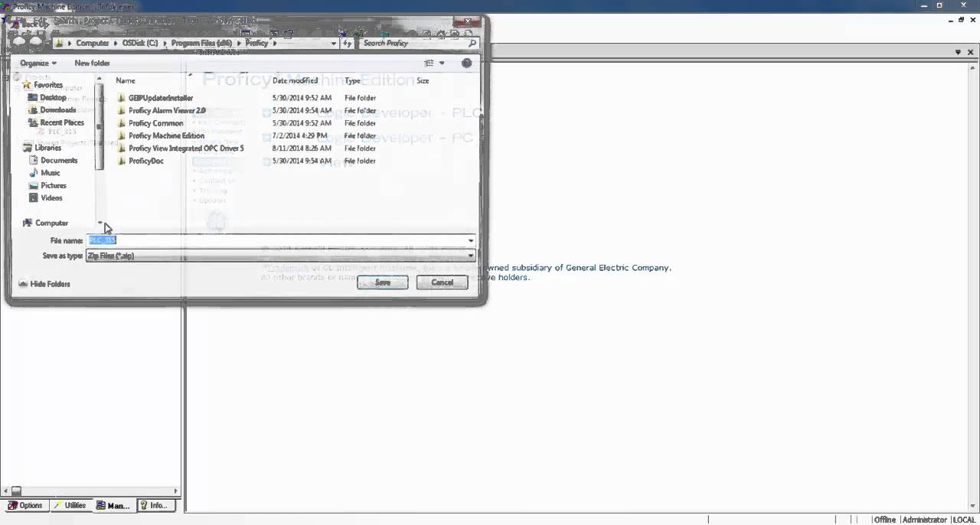Click the Save button in the dialog
The height and width of the screenshot is (525, 980).
[383, 282]
